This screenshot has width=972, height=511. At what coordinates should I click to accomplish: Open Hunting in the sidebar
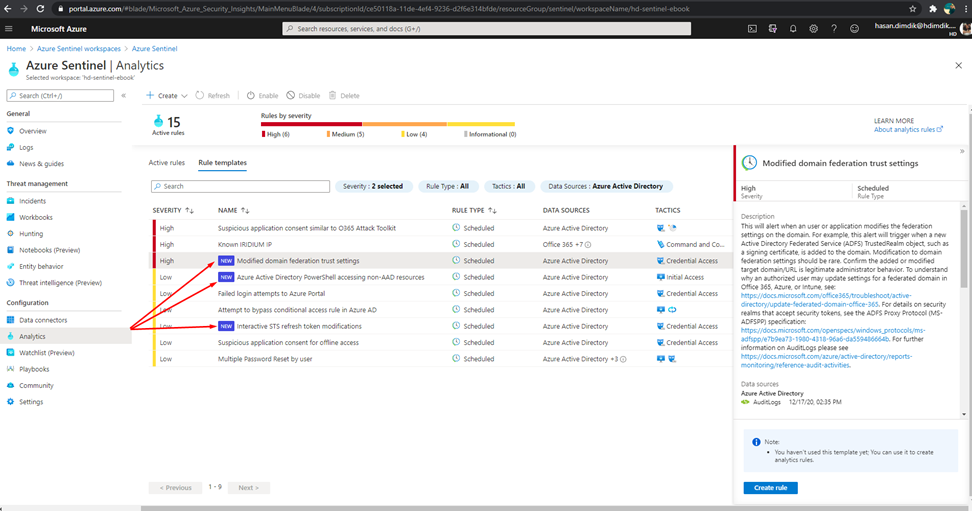pyautogui.click(x=31, y=234)
